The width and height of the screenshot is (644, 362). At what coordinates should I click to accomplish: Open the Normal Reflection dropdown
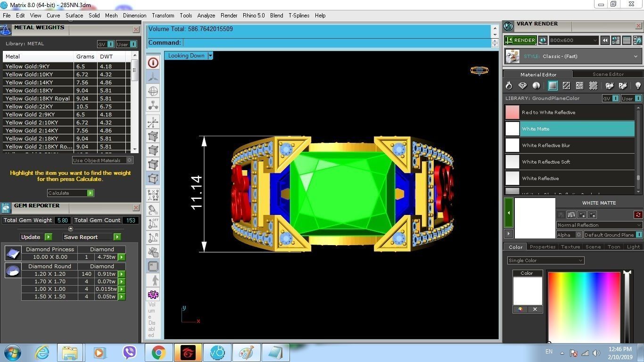[x=599, y=225]
